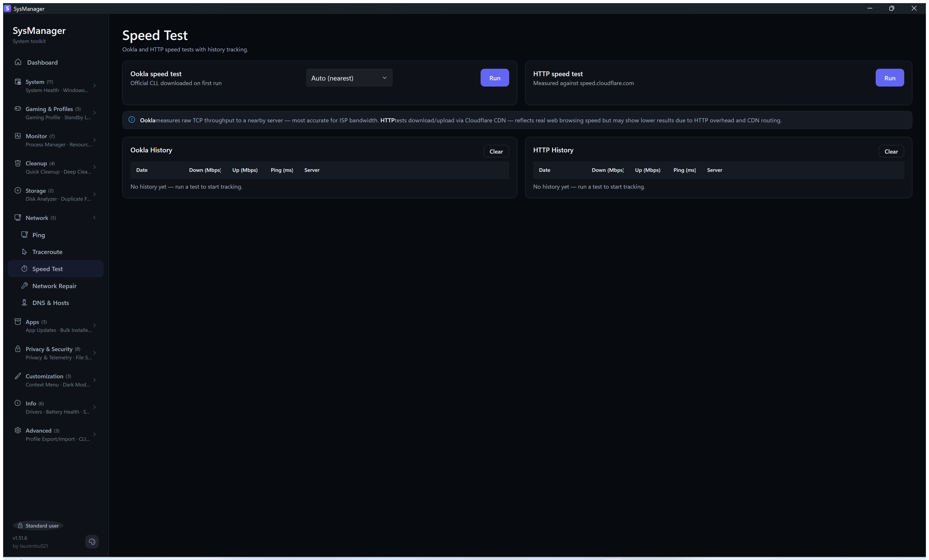This screenshot has height=560, width=929.
Task: Click the by laurentiu021 author text
Action: coord(31,546)
